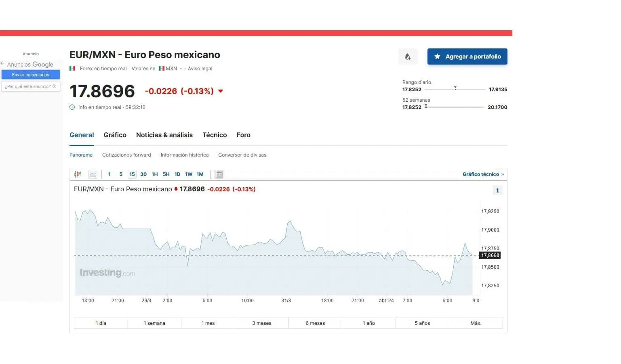Click the star icon in Agregar a portafolio

(437, 56)
